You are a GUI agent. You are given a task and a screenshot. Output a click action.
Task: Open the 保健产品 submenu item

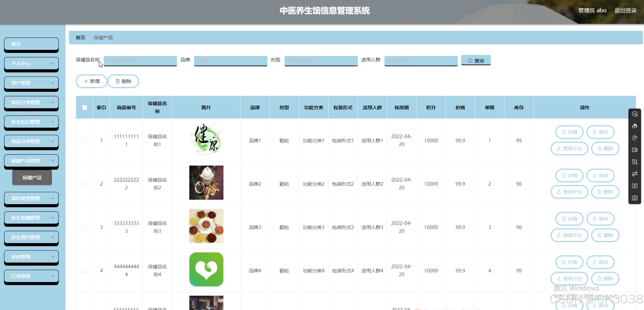click(x=32, y=177)
